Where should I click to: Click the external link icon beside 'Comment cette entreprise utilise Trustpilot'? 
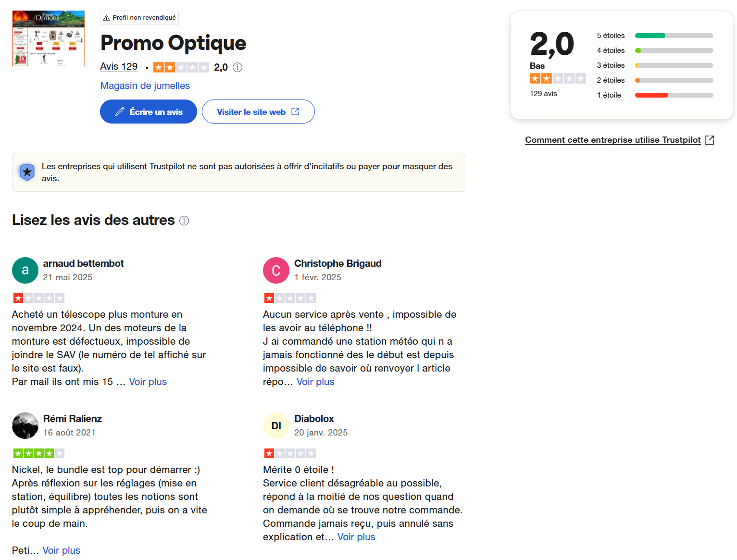(709, 140)
